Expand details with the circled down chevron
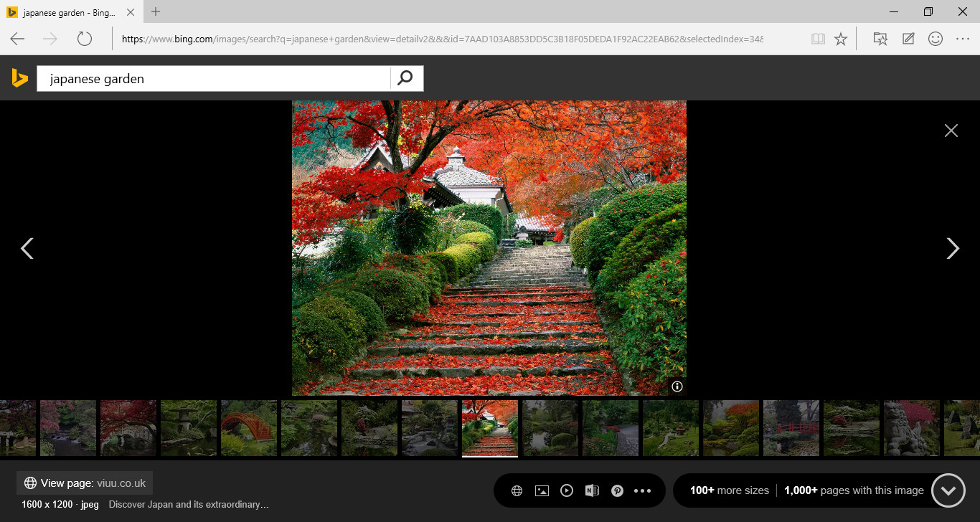Image resolution: width=980 pixels, height=522 pixels. [948, 491]
